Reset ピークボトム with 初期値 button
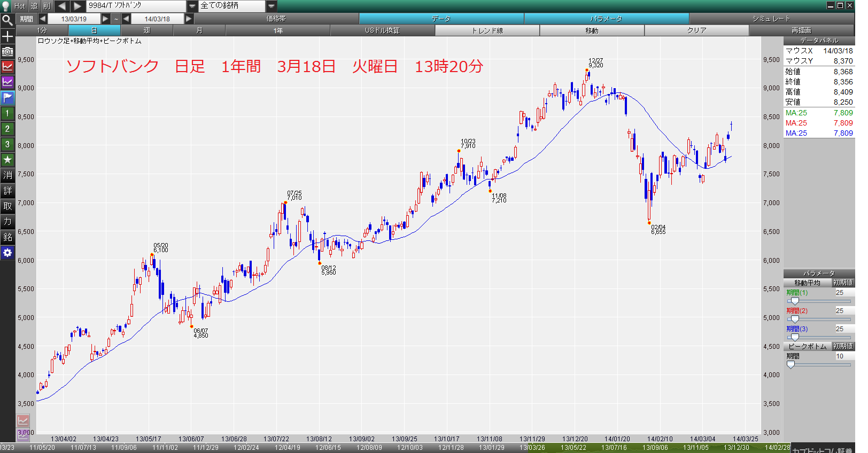 click(x=843, y=346)
